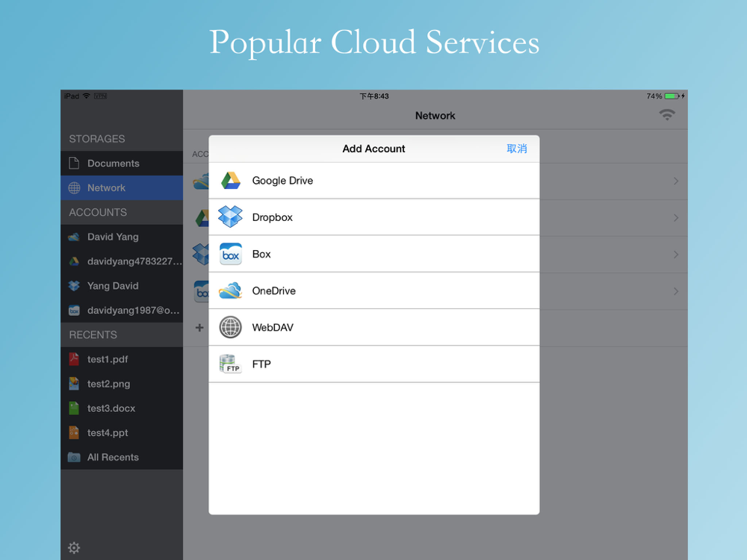Open davidyang4783227 Google Drive account
The image size is (747, 560).
[122, 261]
